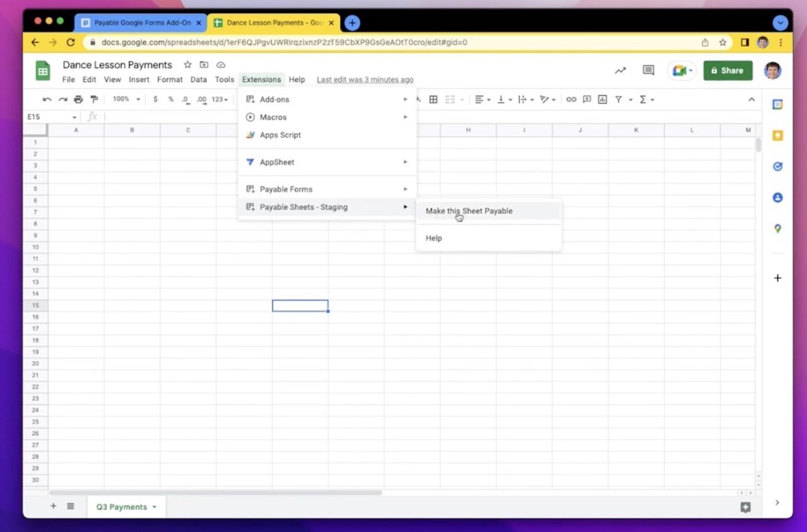807x532 pixels.
Task: Choose Make this Sheet Payable
Action: 488,211
